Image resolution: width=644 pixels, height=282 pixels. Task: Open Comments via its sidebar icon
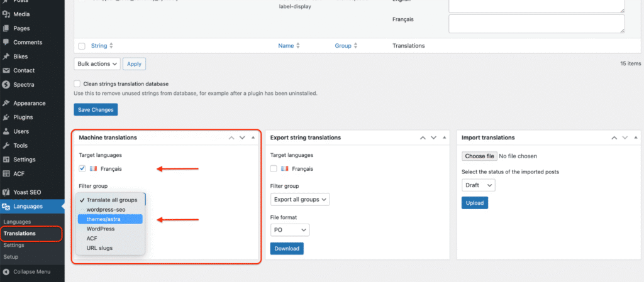click(6, 42)
